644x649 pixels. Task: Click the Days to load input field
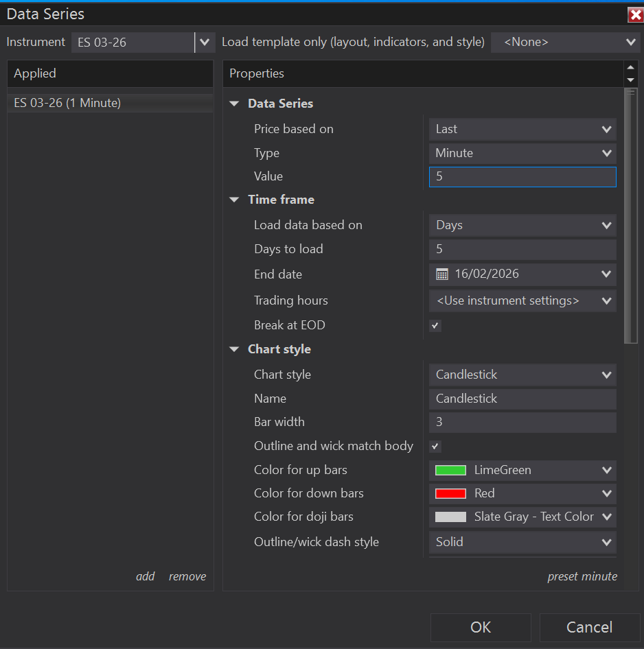tap(522, 249)
